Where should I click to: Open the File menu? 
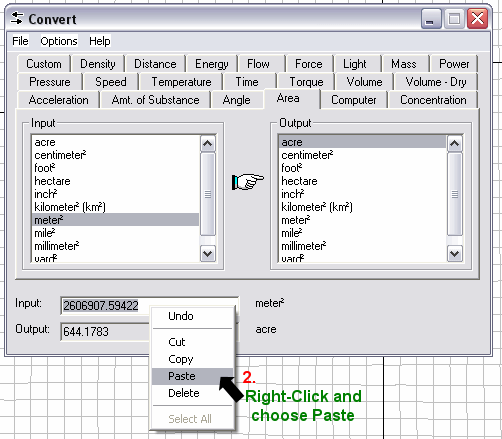click(x=20, y=41)
